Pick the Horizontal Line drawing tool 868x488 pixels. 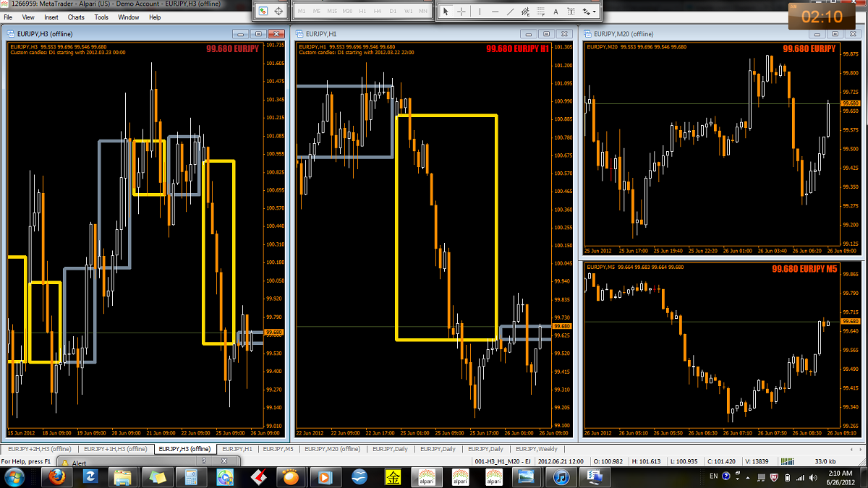495,12
